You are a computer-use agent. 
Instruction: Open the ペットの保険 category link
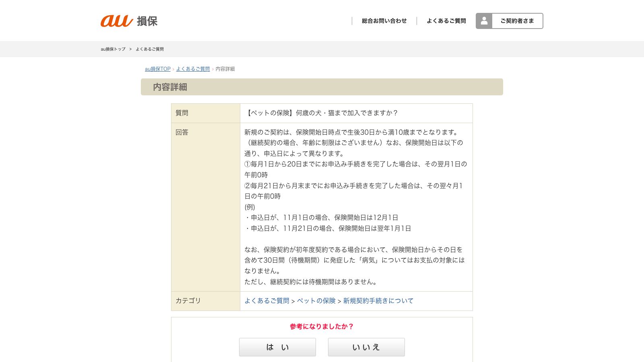tap(316, 301)
